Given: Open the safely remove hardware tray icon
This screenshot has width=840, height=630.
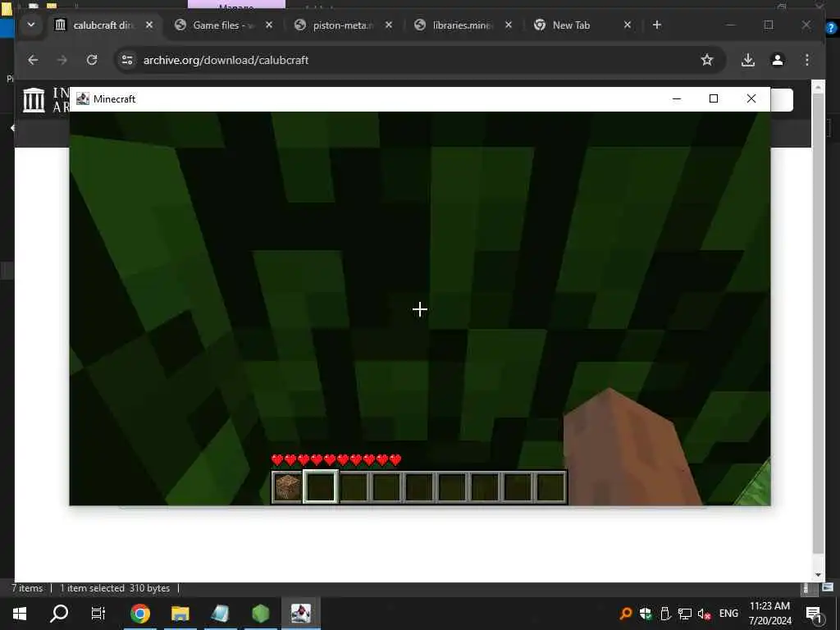Looking at the screenshot, I should [x=664, y=614].
